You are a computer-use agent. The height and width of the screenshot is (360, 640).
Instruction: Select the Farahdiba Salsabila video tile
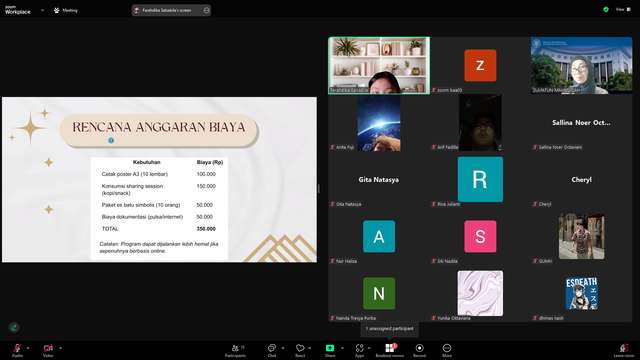pyautogui.click(x=379, y=65)
